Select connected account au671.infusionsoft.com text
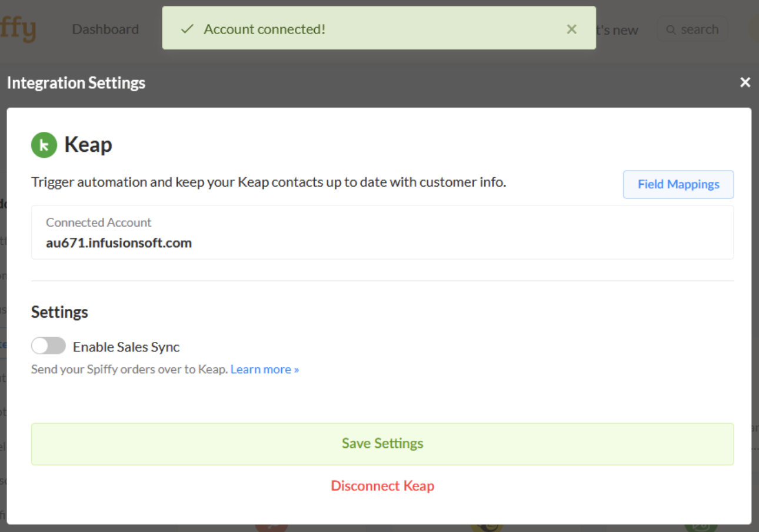Screen dimensions: 759x532 [119, 242]
